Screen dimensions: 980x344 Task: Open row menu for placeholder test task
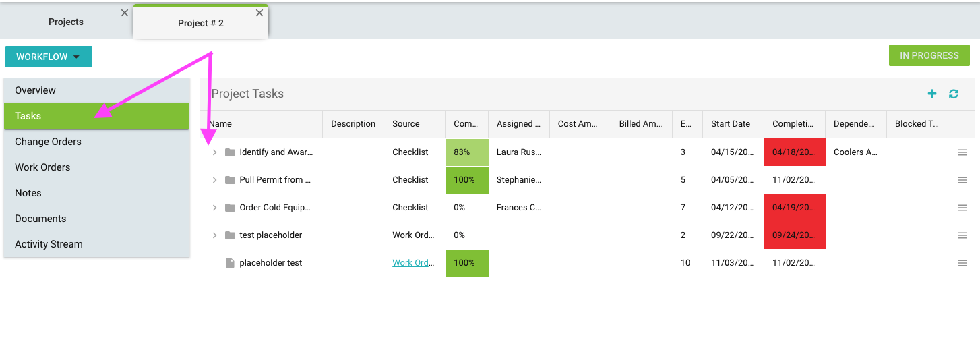coord(962,263)
